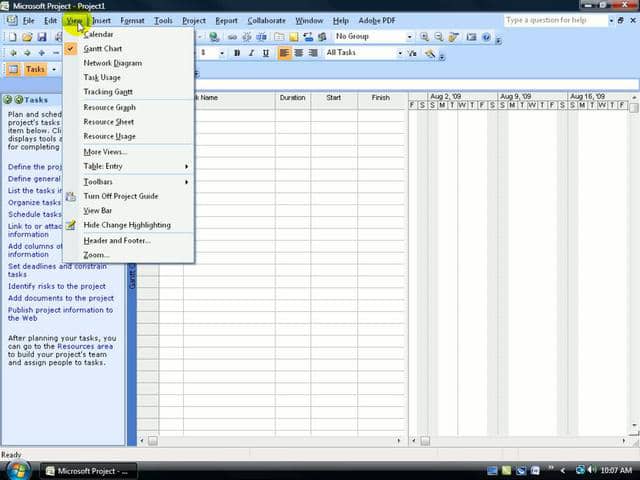Viewport: 640px width, 480px height.
Task: Click Add documents to the project link
Action: 61,298
